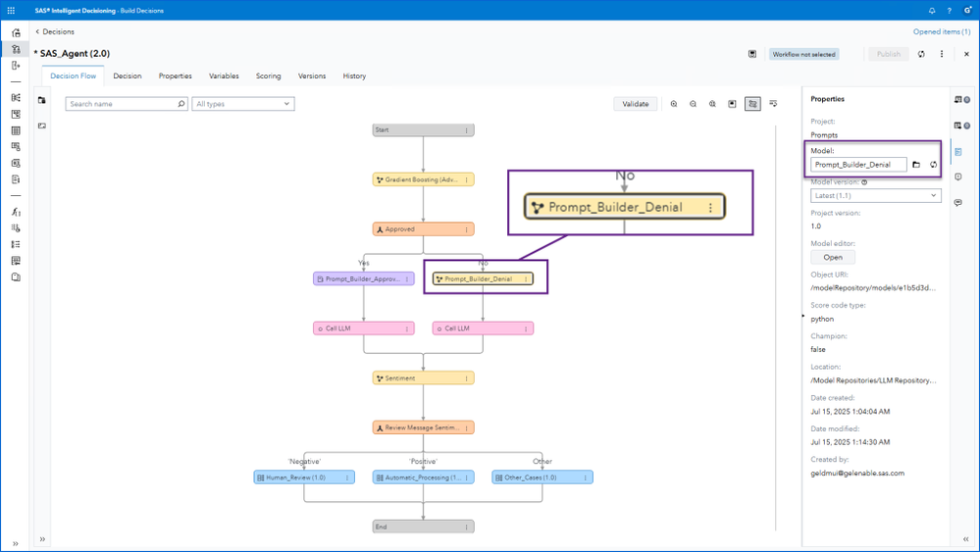Image resolution: width=980 pixels, height=552 pixels.
Task: Open the table grid icon in sidebar
Action: point(16,130)
